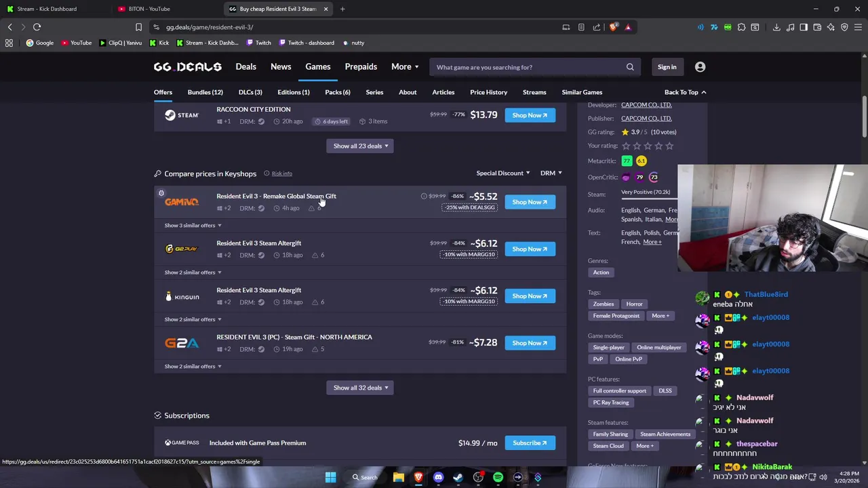Open the Special Discount dropdown
868x488 pixels.
click(503, 173)
